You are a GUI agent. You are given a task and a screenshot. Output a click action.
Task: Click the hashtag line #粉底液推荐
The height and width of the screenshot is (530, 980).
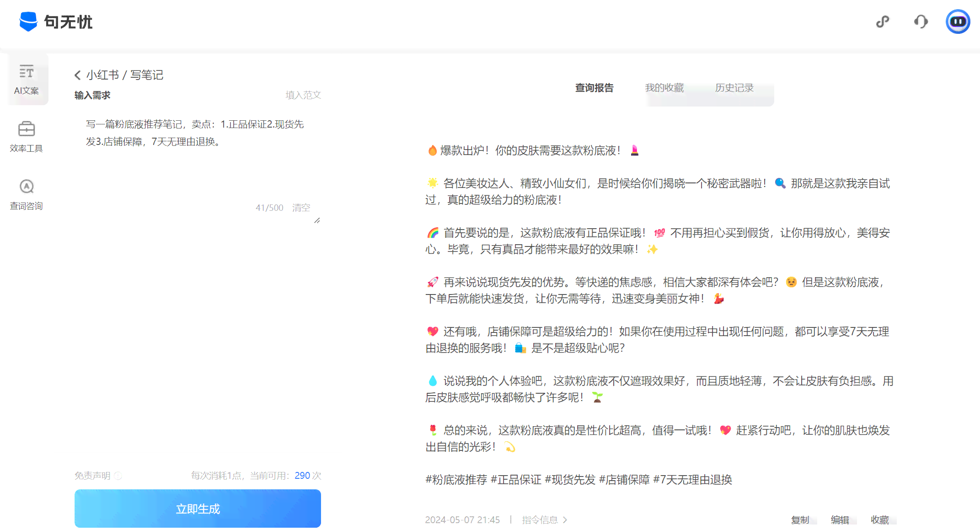pyautogui.click(x=579, y=480)
